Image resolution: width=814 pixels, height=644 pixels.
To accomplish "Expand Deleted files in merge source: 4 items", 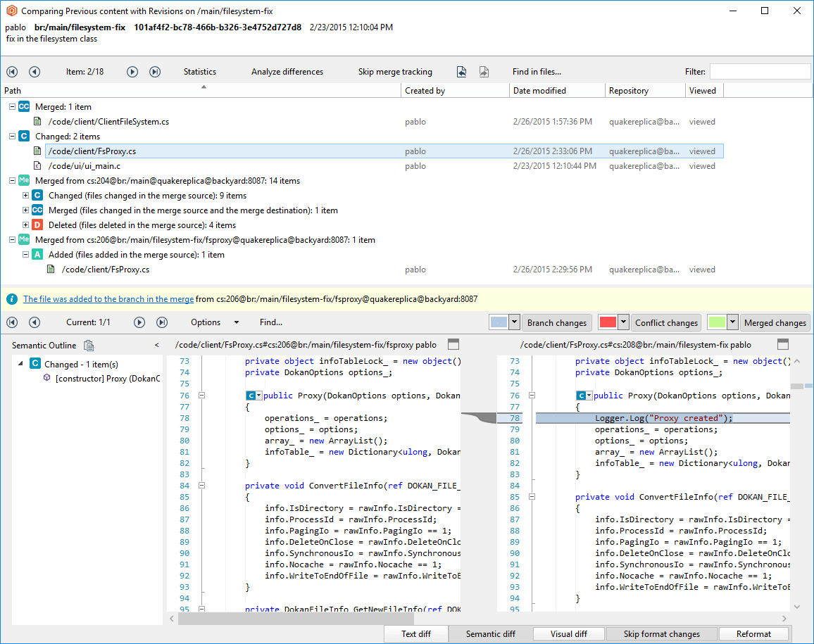I will 25,225.
